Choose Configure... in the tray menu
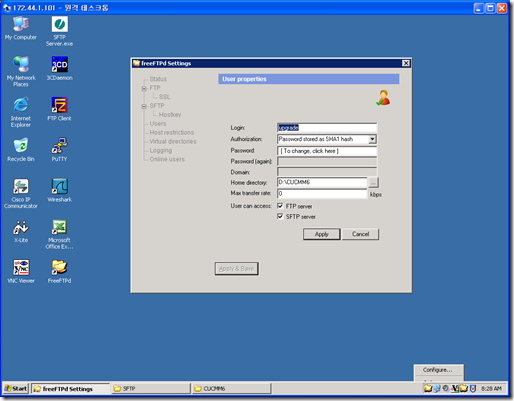The width and height of the screenshot is (514, 401). click(x=437, y=370)
